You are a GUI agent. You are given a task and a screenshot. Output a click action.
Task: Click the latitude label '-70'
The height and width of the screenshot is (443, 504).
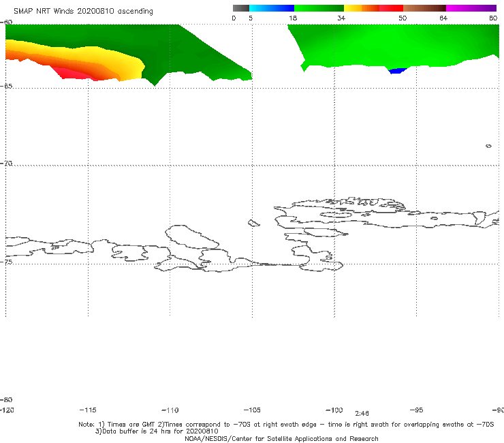click(x=6, y=164)
